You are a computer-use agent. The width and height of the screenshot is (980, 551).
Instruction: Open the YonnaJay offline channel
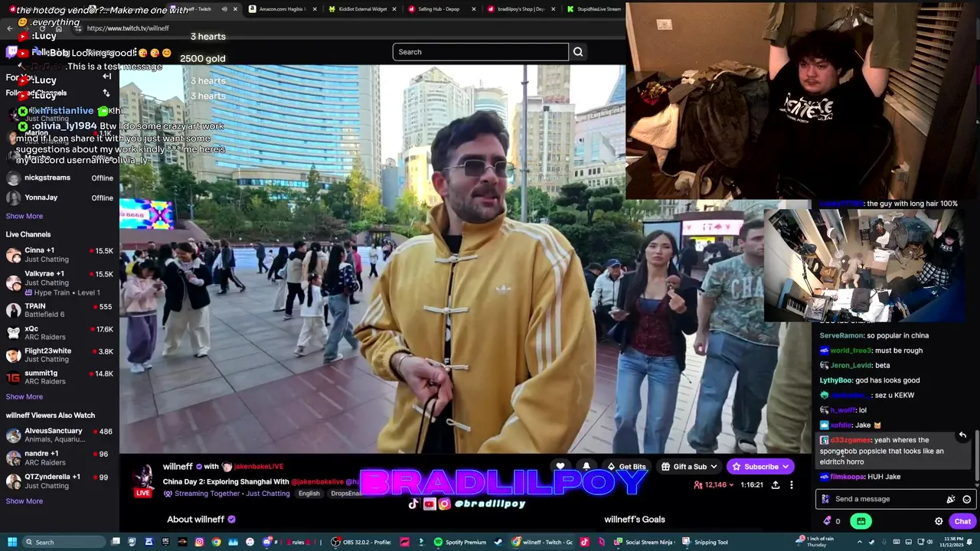pyautogui.click(x=60, y=197)
